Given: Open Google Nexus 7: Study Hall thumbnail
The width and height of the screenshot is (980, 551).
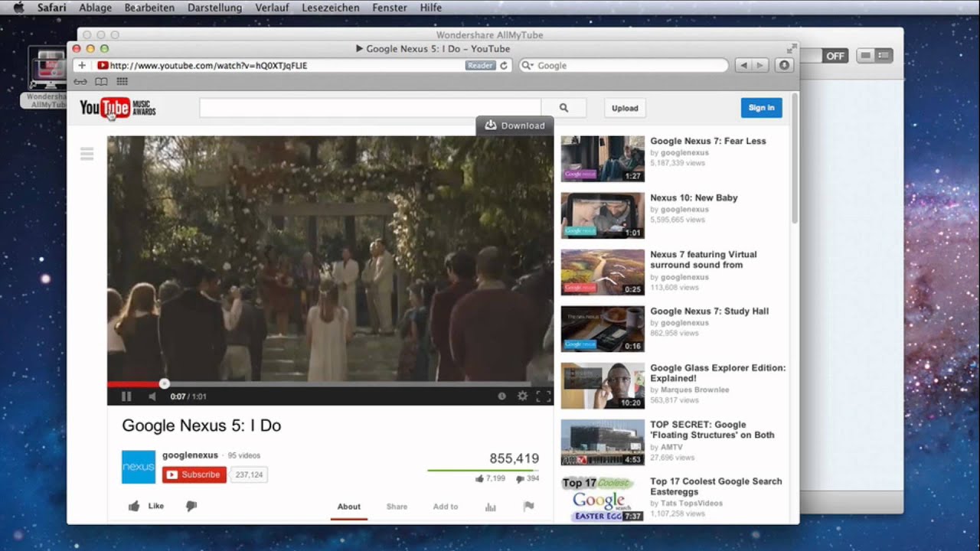Looking at the screenshot, I should tap(603, 329).
